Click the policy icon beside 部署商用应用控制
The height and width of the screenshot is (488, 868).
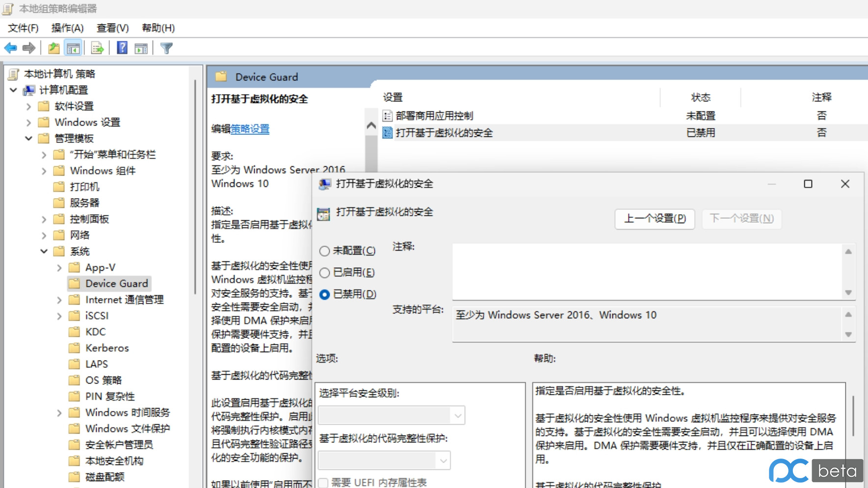pyautogui.click(x=387, y=116)
